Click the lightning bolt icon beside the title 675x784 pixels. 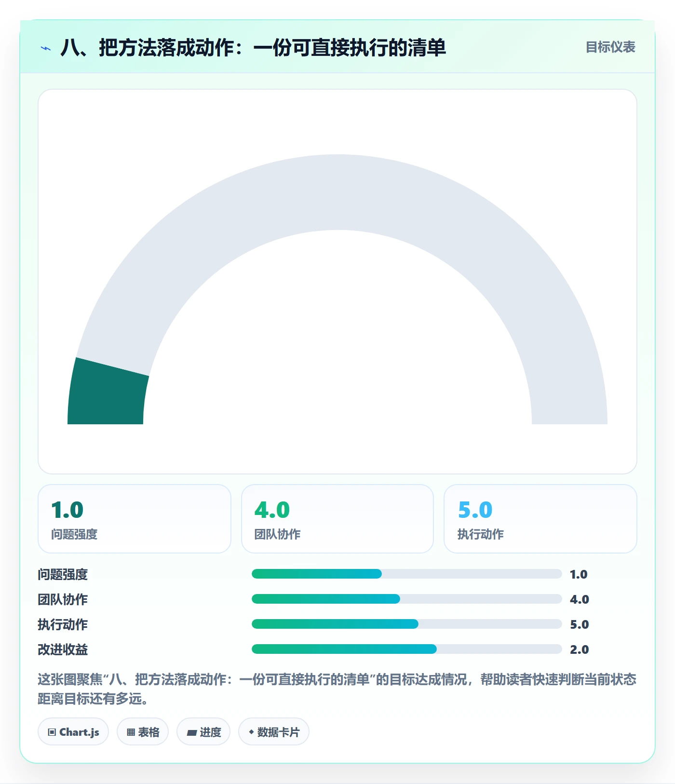click(46, 48)
